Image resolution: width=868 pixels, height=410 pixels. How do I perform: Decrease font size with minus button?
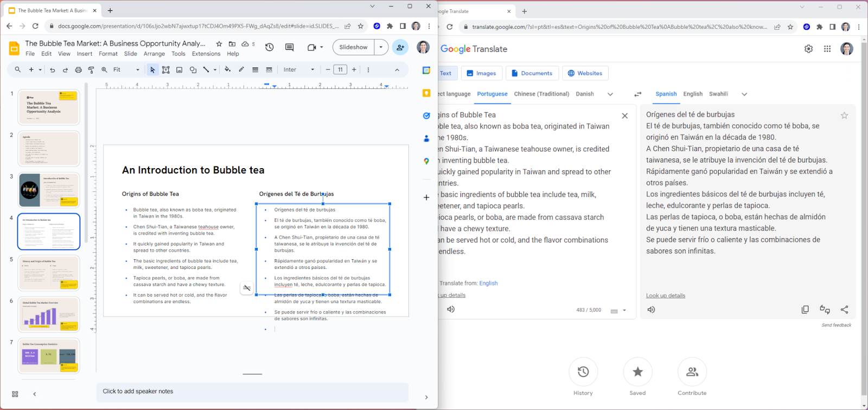click(x=328, y=69)
